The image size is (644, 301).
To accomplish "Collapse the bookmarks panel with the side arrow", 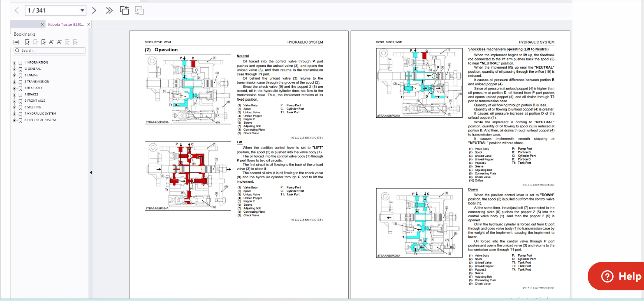I will [x=90, y=172].
